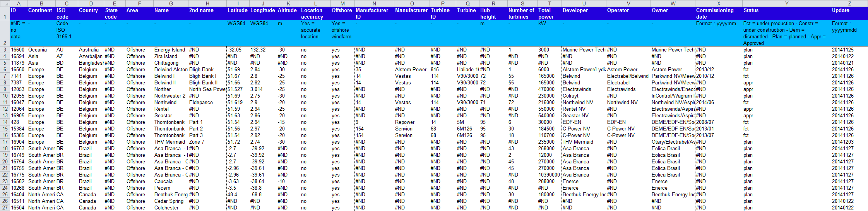Screen dimensions: 868x211
Task: Select the 'Colruyt' developer cell
Action: (x=584, y=96)
